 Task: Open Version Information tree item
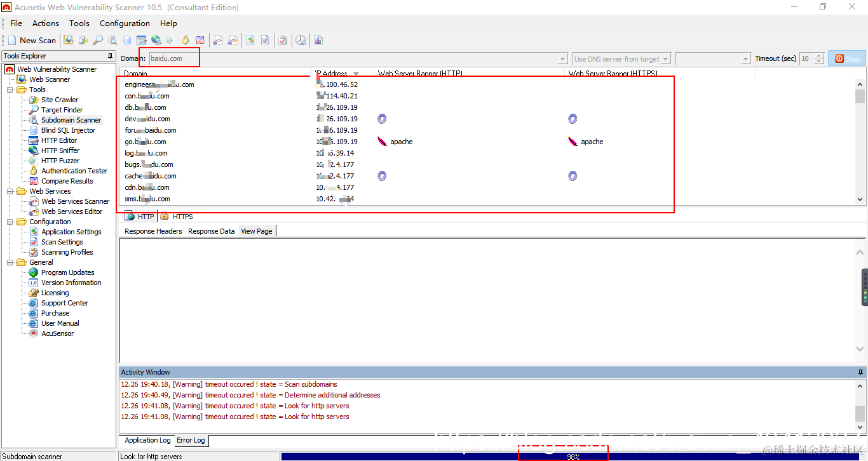[71, 283]
